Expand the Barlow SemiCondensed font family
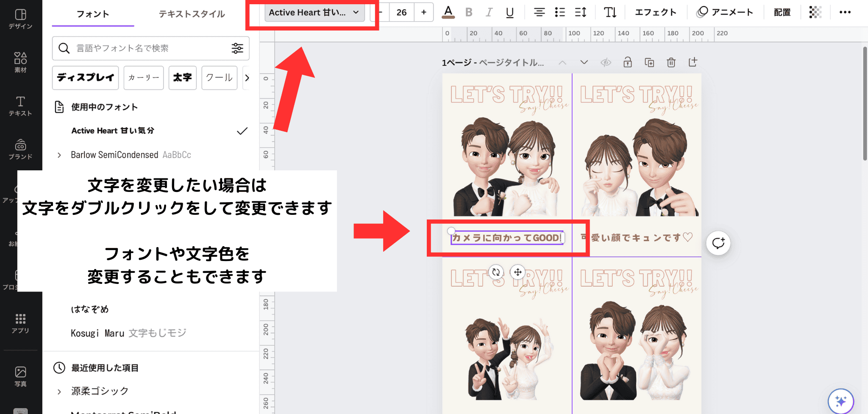 [59, 155]
